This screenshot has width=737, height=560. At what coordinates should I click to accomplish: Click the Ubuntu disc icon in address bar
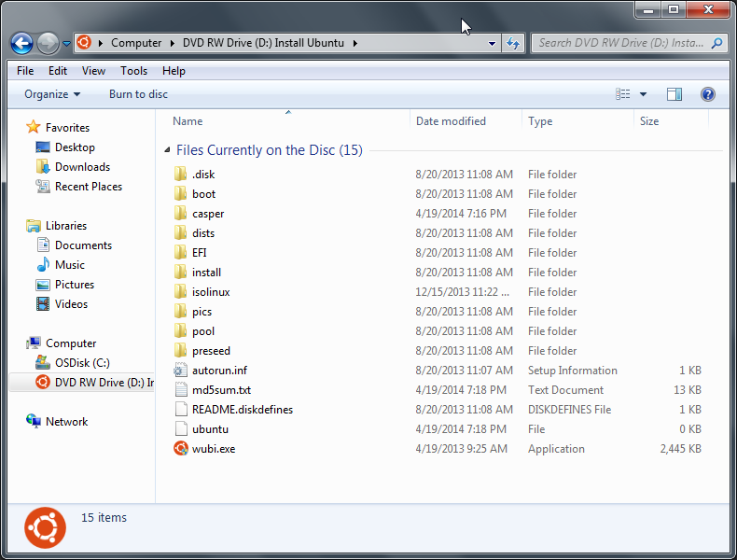(x=84, y=42)
